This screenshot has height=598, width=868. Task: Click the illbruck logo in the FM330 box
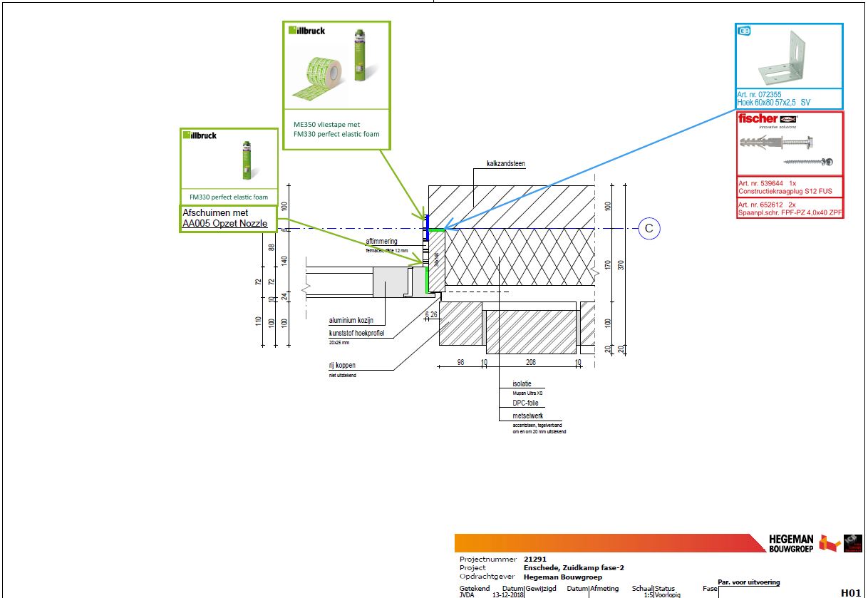199,135
